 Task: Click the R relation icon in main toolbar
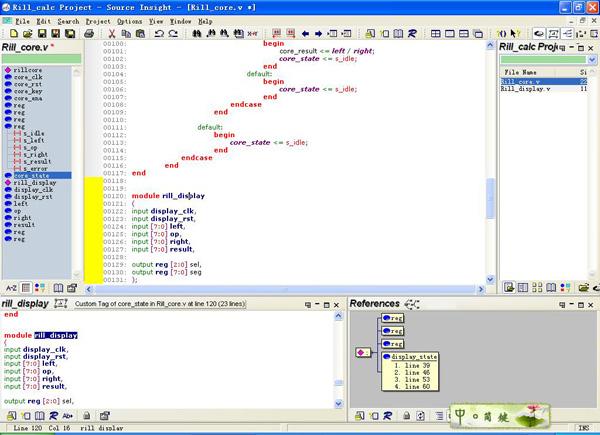click(x=412, y=34)
